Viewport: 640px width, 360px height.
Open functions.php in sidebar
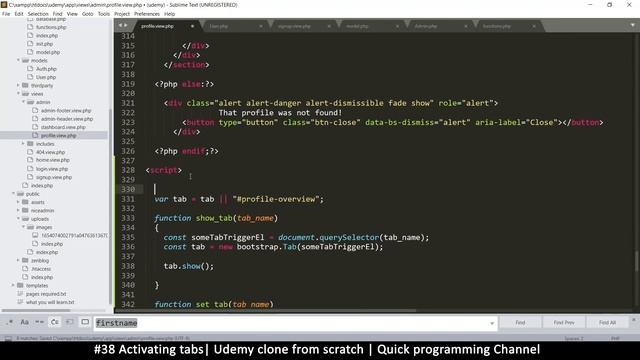(51, 27)
